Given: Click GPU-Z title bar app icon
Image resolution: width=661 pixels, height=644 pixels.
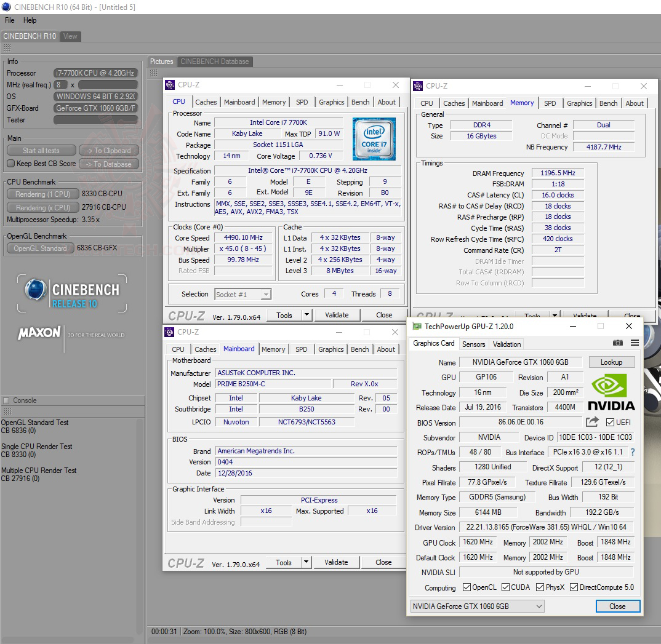Looking at the screenshot, I should tap(417, 327).
